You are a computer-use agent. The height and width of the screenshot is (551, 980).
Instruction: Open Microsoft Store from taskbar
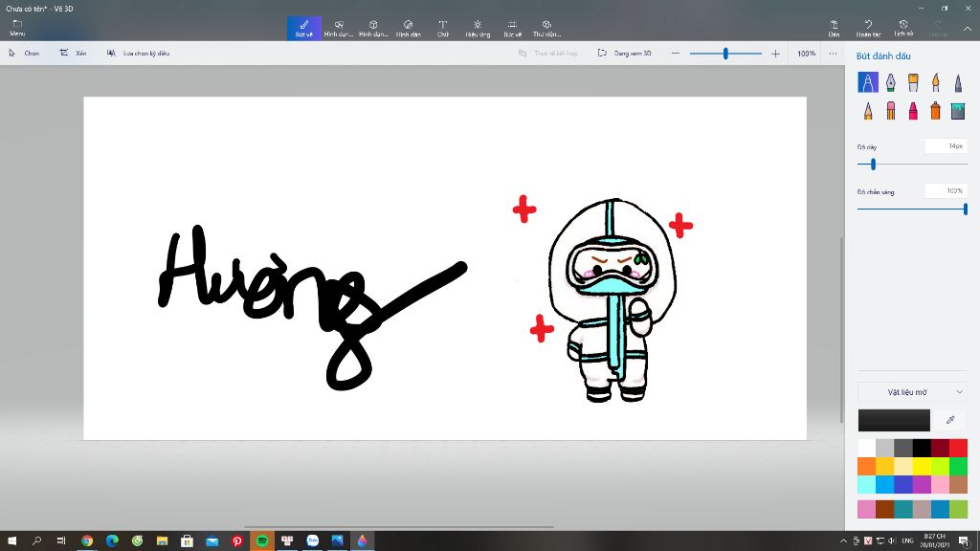click(187, 541)
